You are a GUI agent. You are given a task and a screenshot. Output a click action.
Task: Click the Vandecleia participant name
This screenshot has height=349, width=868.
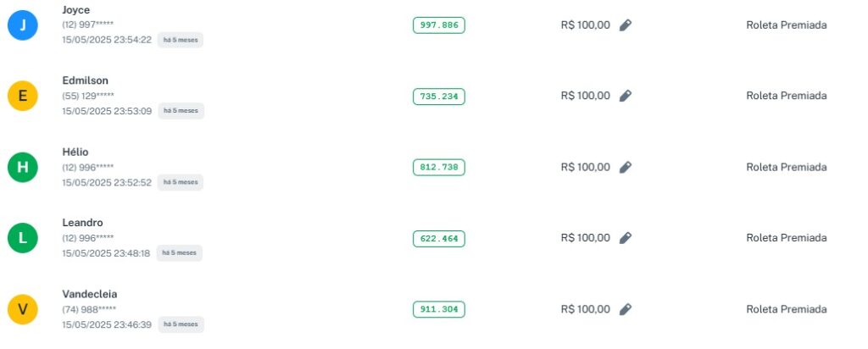(x=90, y=294)
